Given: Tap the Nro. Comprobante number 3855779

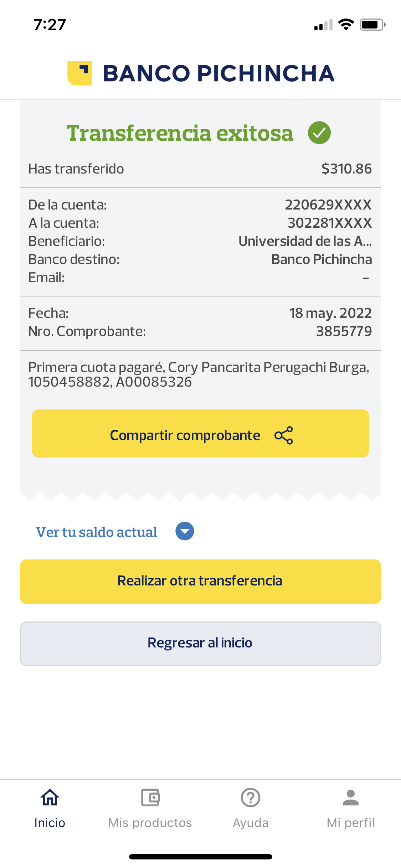Looking at the screenshot, I should click(x=344, y=331).
